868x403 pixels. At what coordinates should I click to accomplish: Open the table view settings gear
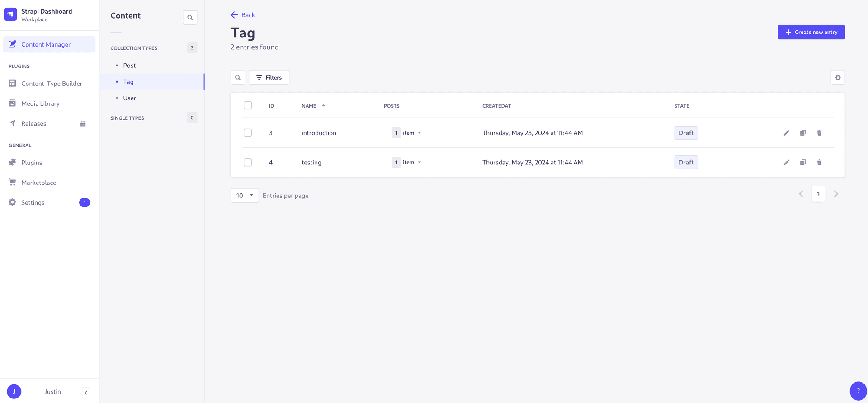click(838, 78)
